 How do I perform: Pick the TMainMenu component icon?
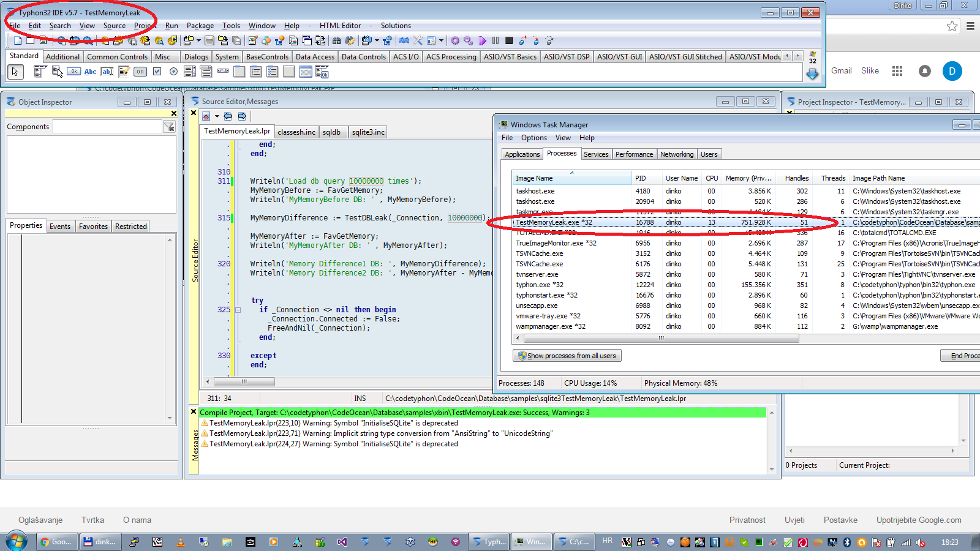coord(40,72)
